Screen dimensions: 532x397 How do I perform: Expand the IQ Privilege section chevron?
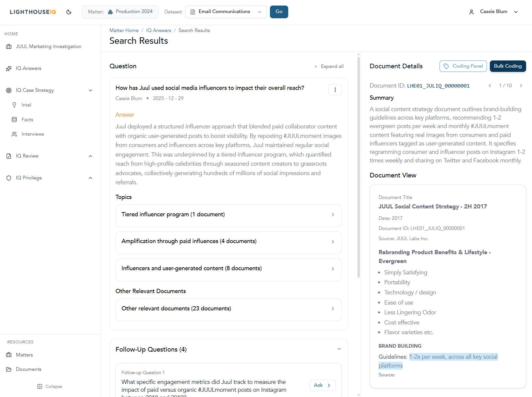[91, 178]
